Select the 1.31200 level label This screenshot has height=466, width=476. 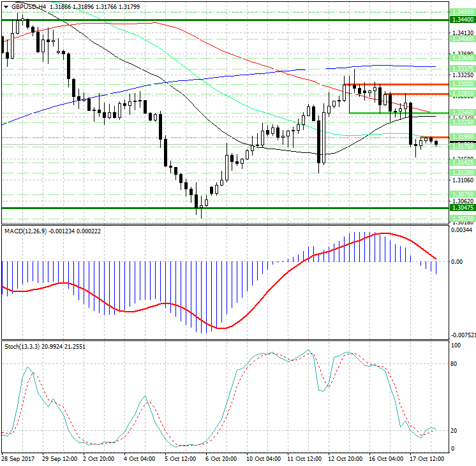click(x=463, y=173)
